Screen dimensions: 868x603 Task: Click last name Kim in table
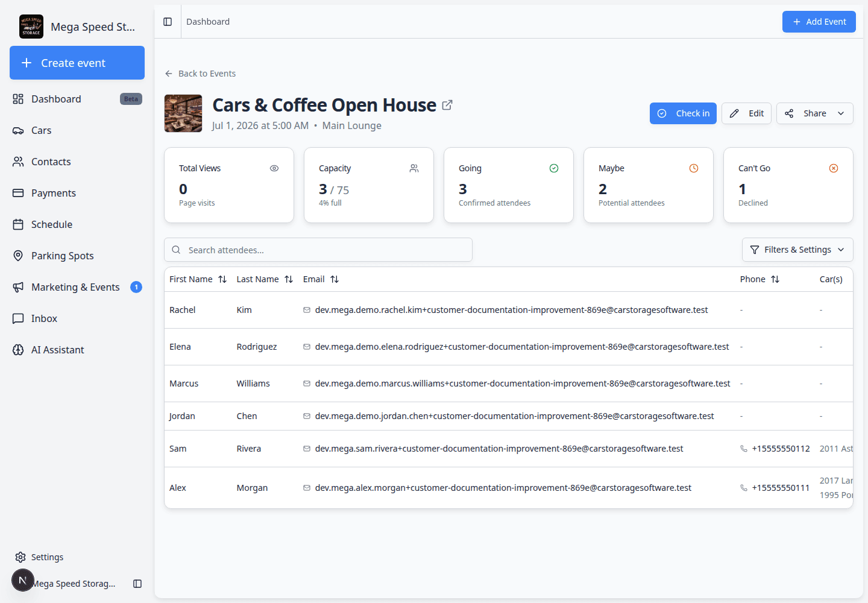244,310
